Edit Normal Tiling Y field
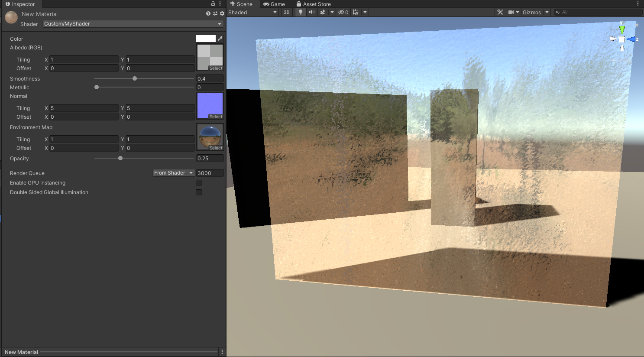This screenshot has width=644, height=357. coord(160,108)
